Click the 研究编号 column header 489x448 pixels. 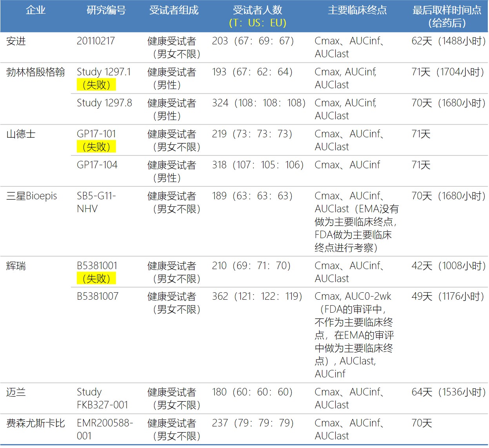tap(106, 10)
